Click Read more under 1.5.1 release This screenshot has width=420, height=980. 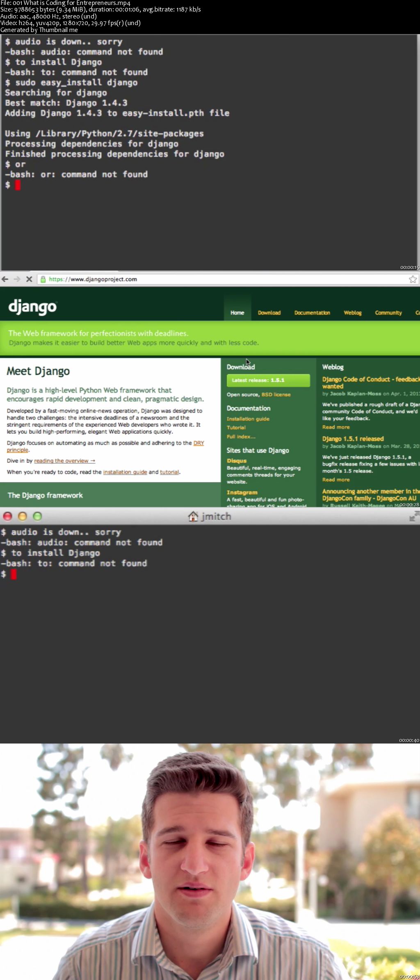(336, 480)
